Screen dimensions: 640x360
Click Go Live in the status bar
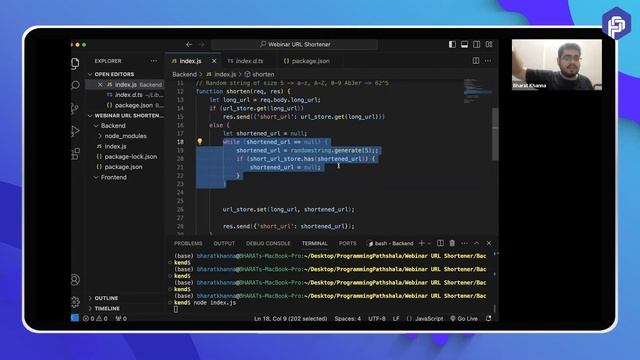point(464,318)
